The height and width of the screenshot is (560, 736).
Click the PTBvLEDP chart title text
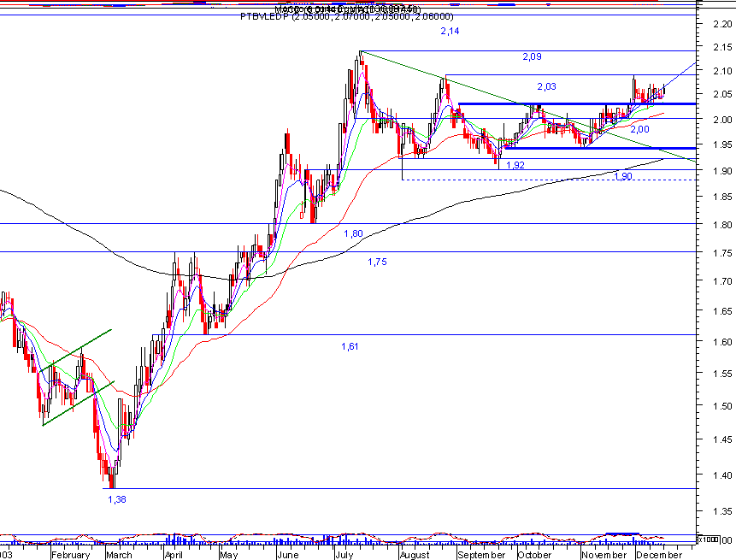click(x=347, y=16)
